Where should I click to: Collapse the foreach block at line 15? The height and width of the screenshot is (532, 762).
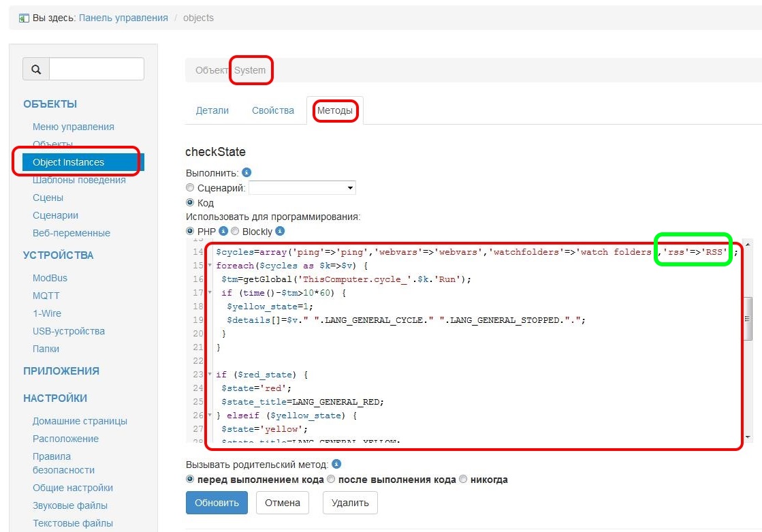click(x=210, y=266)
